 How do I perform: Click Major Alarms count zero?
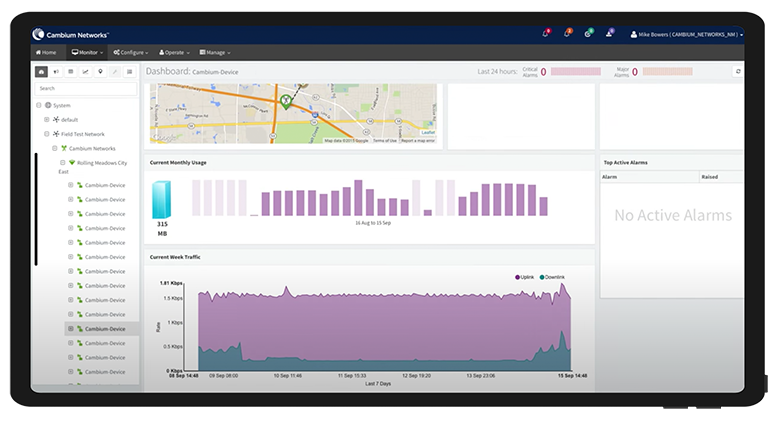[x=635, y=72]
